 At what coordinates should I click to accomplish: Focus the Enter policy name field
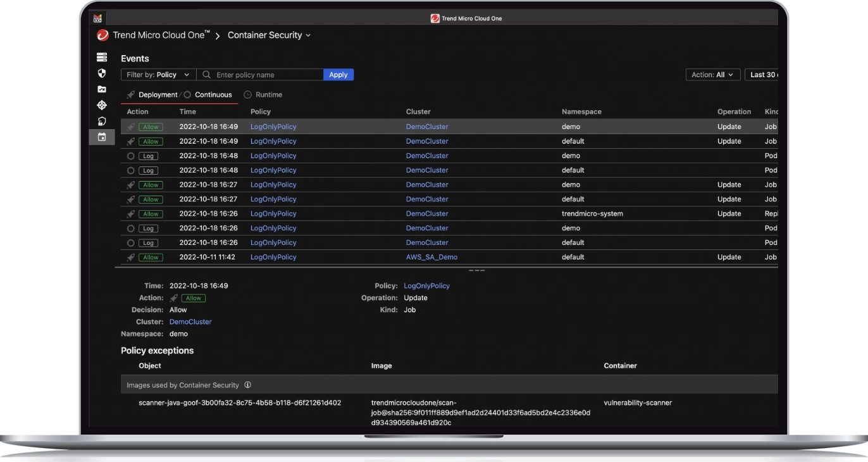pyautogui.click(x=260, y=75)
